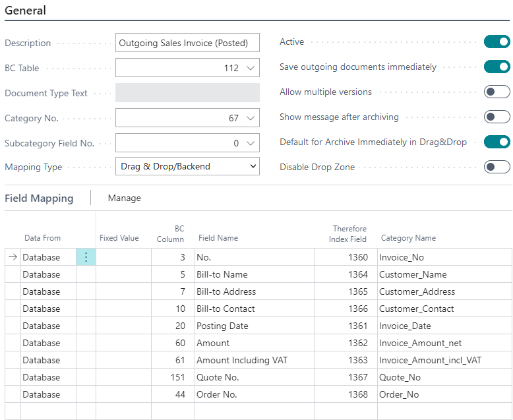Open the BC Table dropdown
513x420 pixels.
(250, 68)
